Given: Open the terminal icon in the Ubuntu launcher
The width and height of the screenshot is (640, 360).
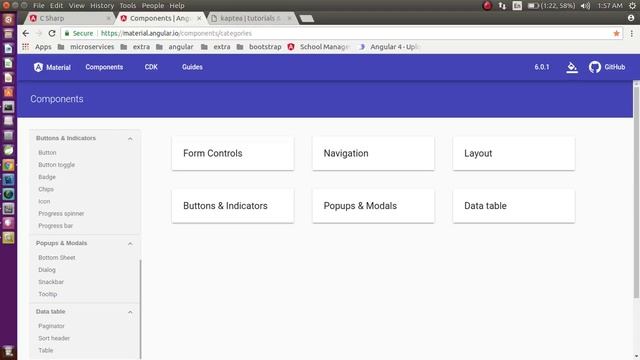Looking at the screenshot, I should [x=9, y=107].
